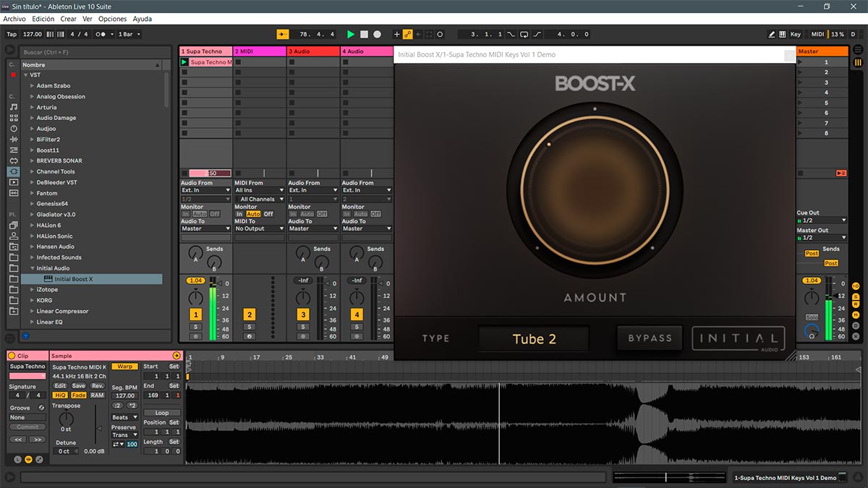The image size is (868, 488).
Task: Toggle the arrangement Loop switch
Action: tap(523, 34)
